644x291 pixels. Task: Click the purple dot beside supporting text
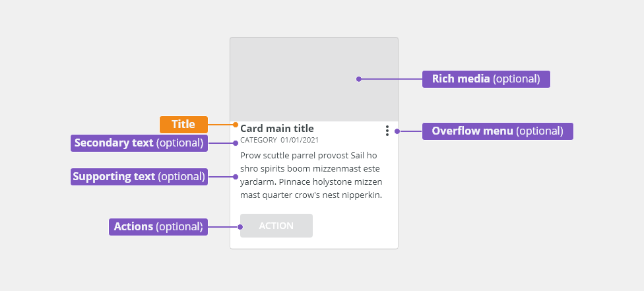[x=236, y=177]
